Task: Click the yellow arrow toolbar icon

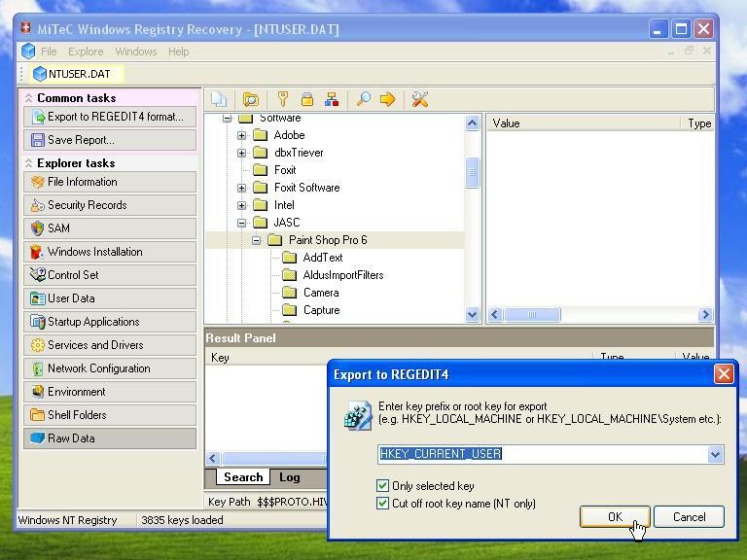Action: (388, 99)
